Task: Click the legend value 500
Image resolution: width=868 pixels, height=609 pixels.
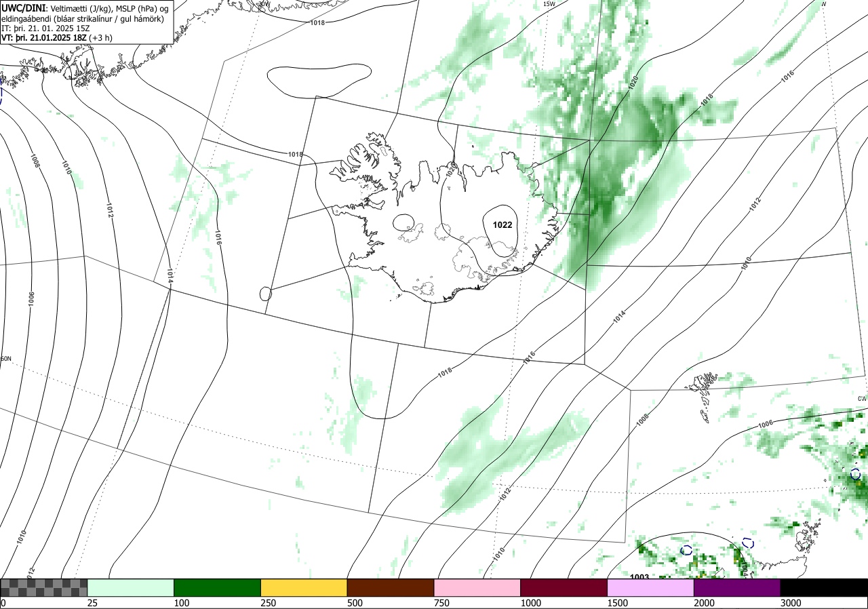Action: [x=355, y=603]
